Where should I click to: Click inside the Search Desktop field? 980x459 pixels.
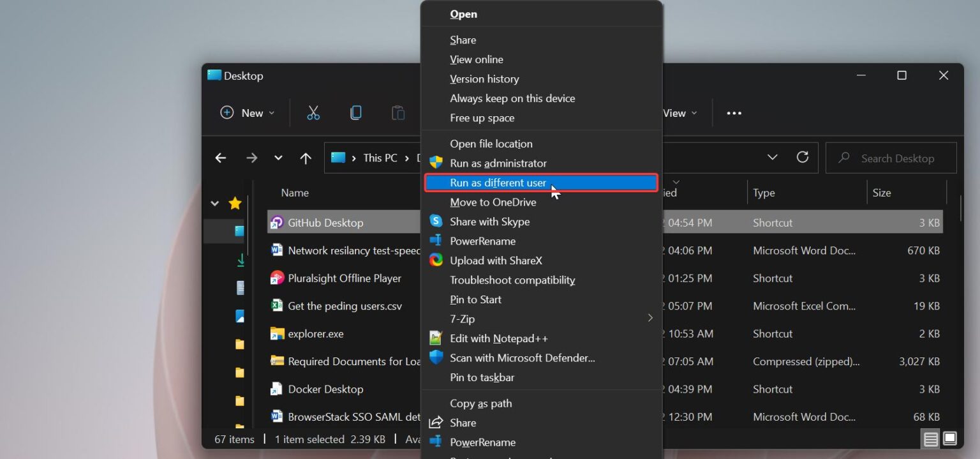point(891,158)
